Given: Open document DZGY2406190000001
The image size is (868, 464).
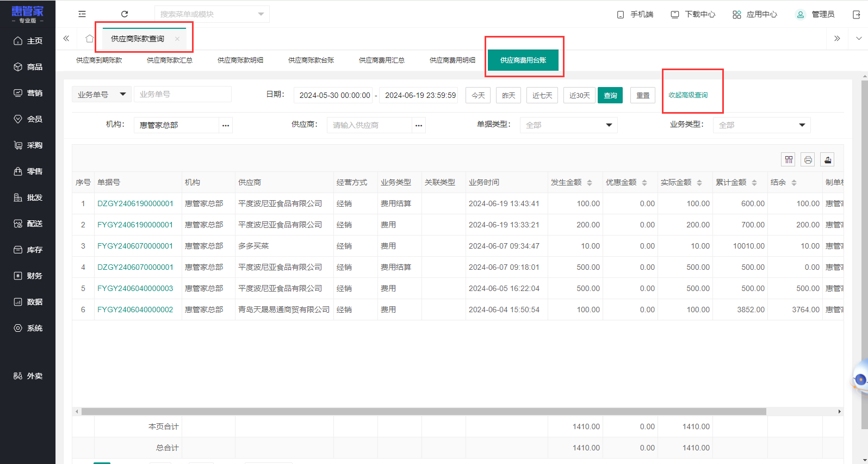Looking at the screenshot, I should [135, 203].
